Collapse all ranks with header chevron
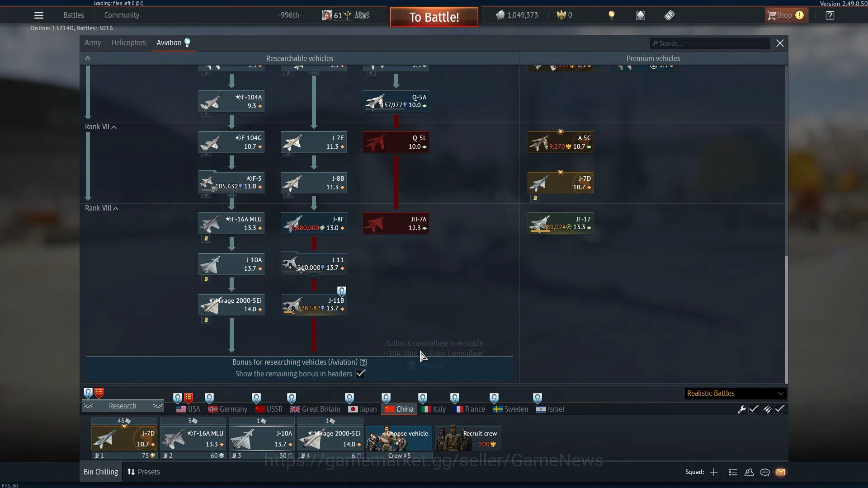Screen dimensions: 868x488 pos(88,59)
